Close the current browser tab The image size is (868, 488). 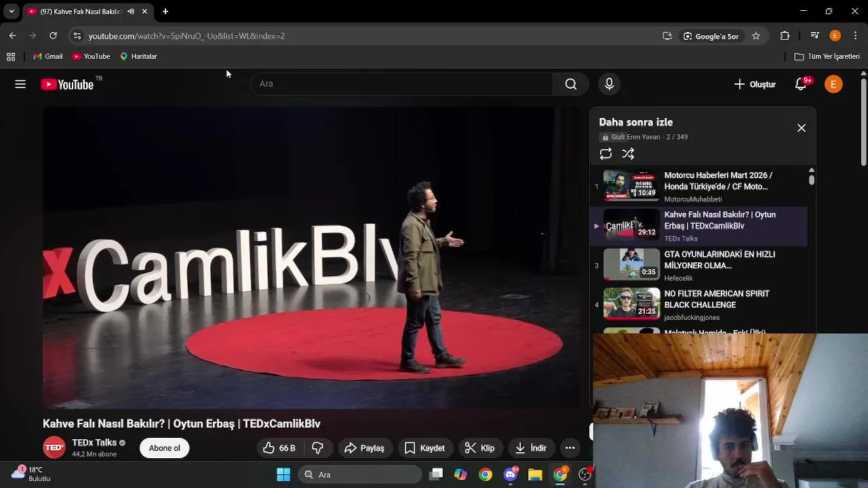144,12
